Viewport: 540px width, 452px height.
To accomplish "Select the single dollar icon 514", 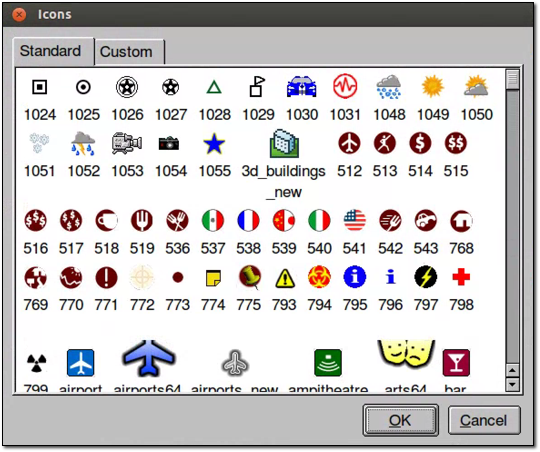I will point(420,143).
